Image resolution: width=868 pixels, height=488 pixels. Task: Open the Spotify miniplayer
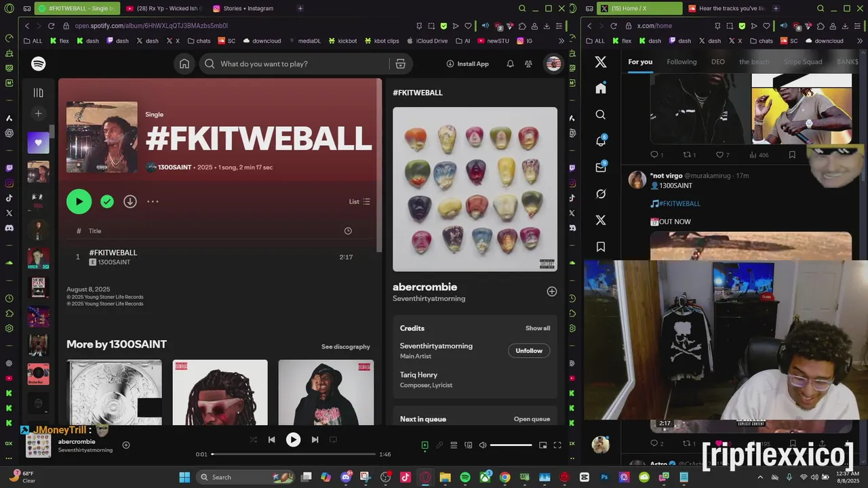pos(542,445)
